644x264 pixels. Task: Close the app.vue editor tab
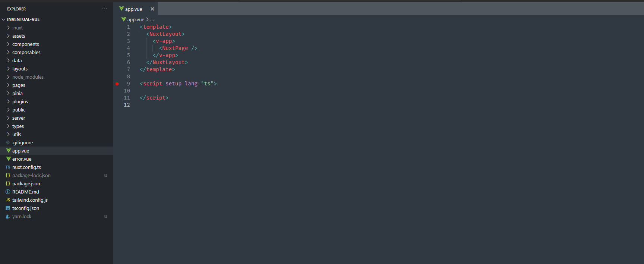point(152,9)
